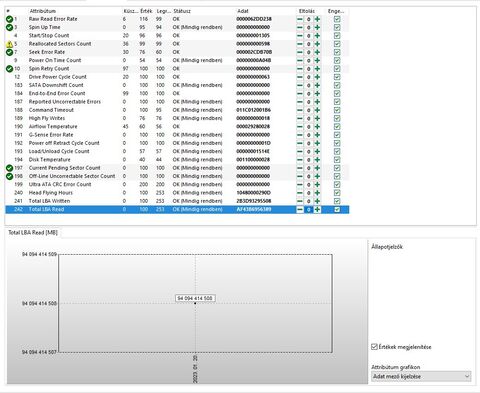This screenshot has width=480, height=393.
Task: Select the Reported Uncorrectable Errors row
Action: pos(177,102)
